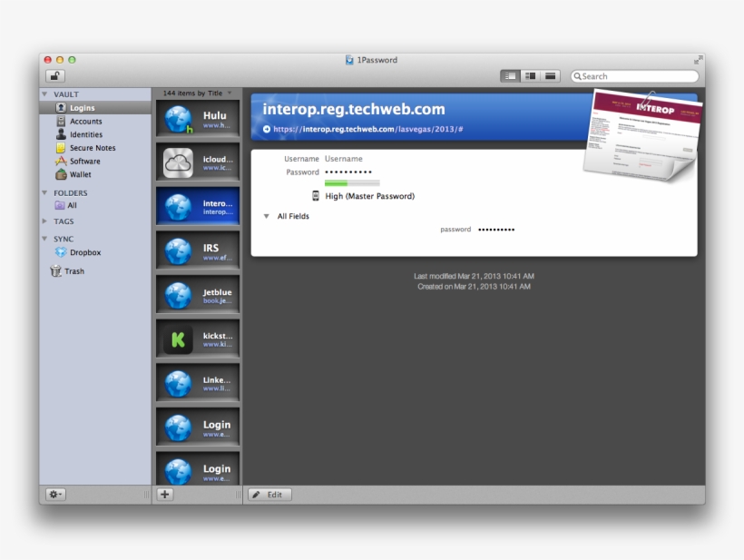744x560 pixels.
Task: Select the icloud login item
Action: tap(198, 162)
